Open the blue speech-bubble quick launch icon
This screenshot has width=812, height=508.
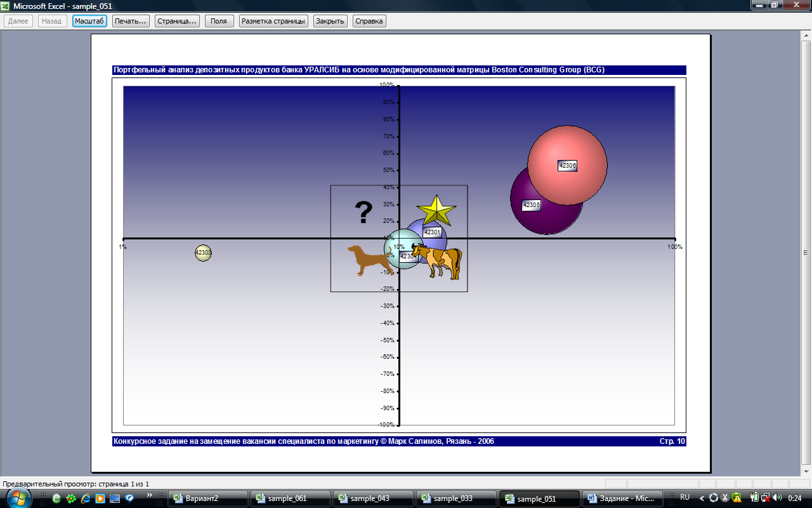pos(129,498)
